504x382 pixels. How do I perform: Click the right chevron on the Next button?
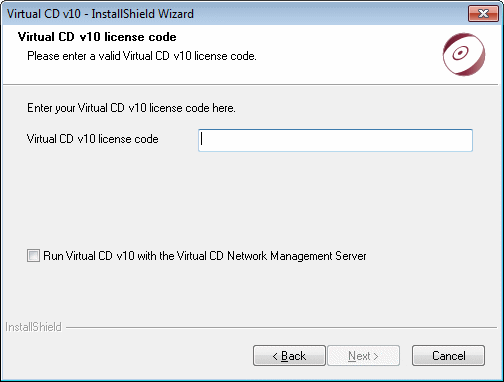tap(376, 356)
